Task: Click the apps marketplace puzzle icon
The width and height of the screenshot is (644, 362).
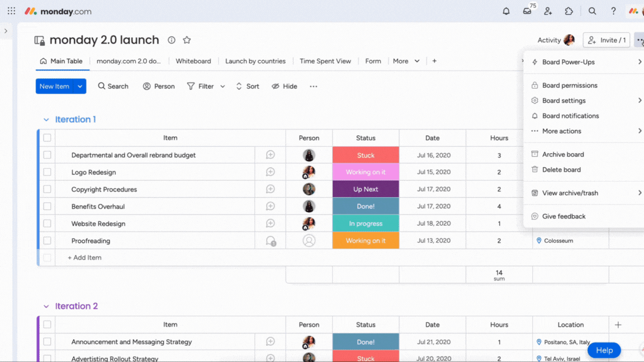Action: point(569,11)
